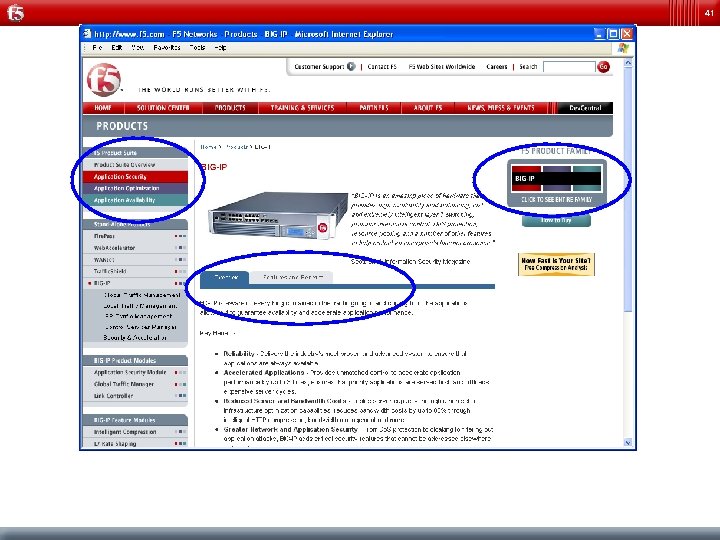Open Product Suite Overview in sidebar
Image resolution: width=720 pixels, height=540 pixels.
[x=135, y=165]
